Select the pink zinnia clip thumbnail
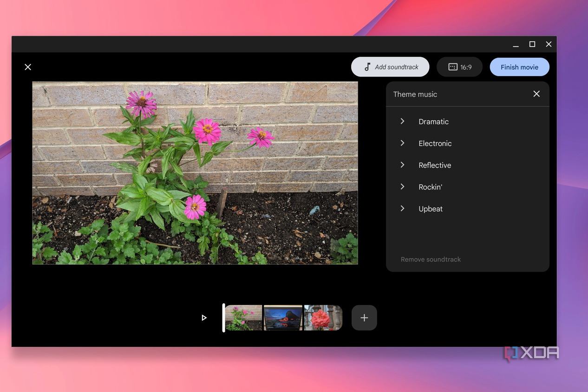 tap(243, 318)
